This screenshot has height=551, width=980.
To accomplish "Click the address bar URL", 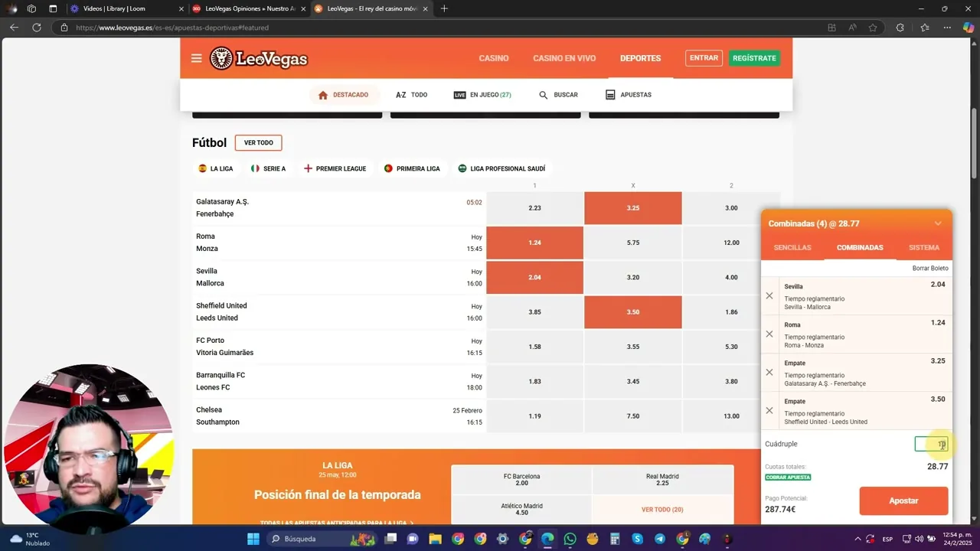I will tap(172, 28).
